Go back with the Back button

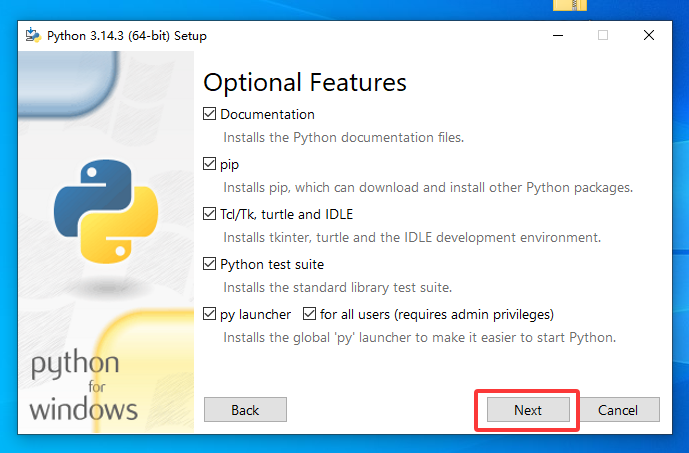(x=245, y=410)
